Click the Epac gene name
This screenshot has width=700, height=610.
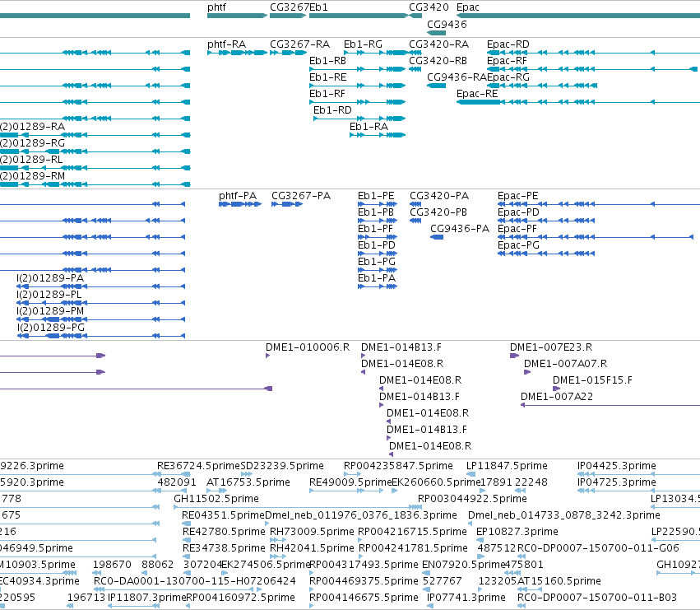(x=468, y=7)
